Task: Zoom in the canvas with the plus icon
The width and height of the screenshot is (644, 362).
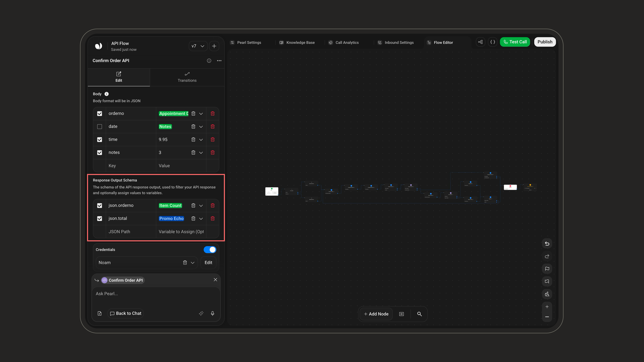Action: pyautogui.click(x=547, y=307)
